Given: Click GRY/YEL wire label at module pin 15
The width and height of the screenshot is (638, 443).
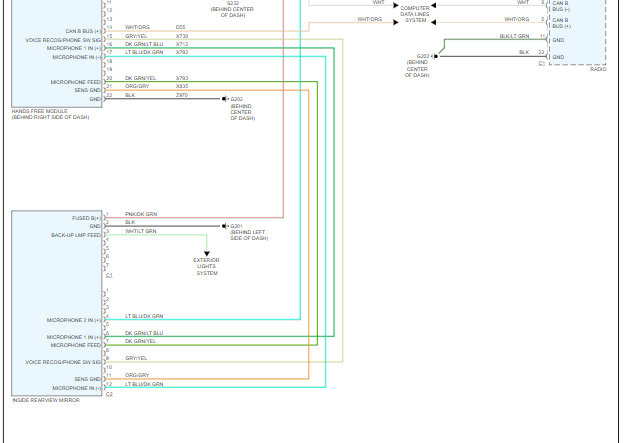Looking at the screenshot, I should [x=136, y=36].
